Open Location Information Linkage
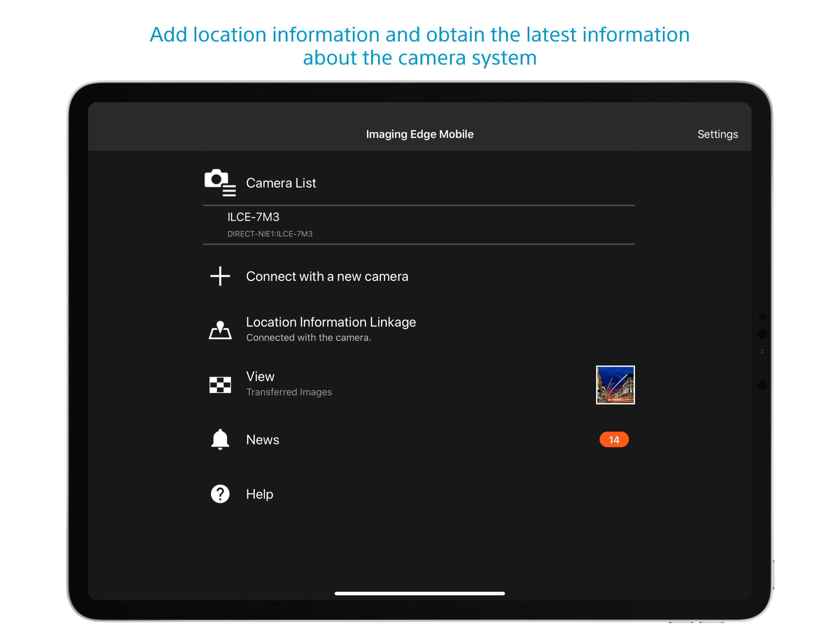This screenshot has width=840, height=630. 331,322
